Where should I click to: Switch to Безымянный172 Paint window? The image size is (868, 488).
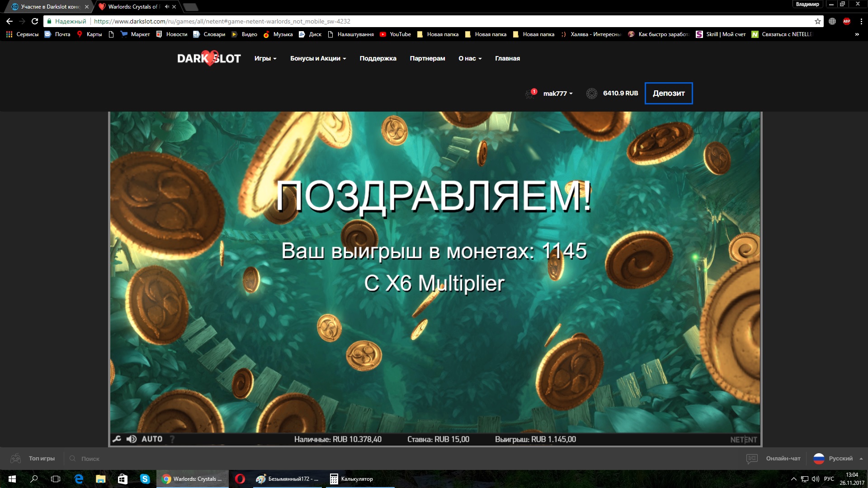(x=288, y=479)
